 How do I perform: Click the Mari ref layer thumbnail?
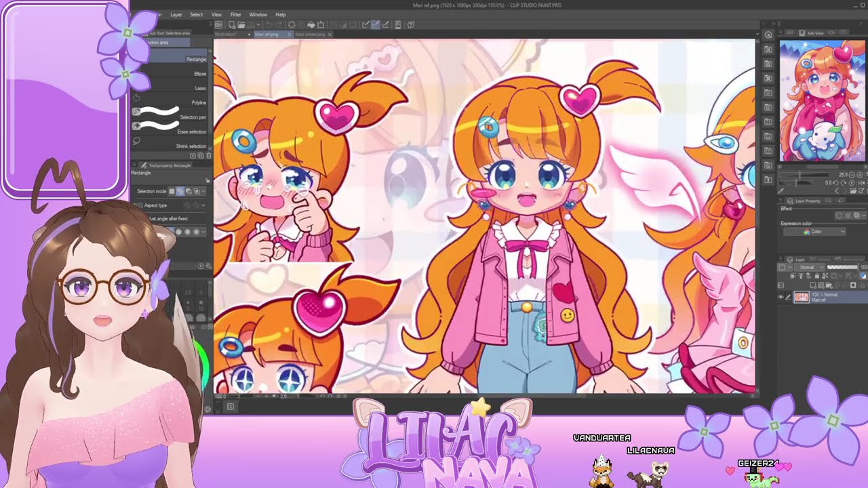point(802,297)
